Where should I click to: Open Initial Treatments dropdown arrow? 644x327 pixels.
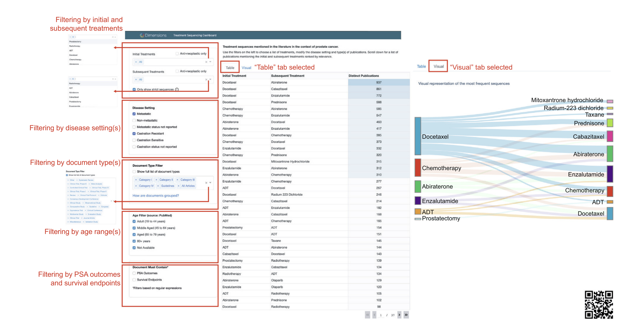click(211, 62)
